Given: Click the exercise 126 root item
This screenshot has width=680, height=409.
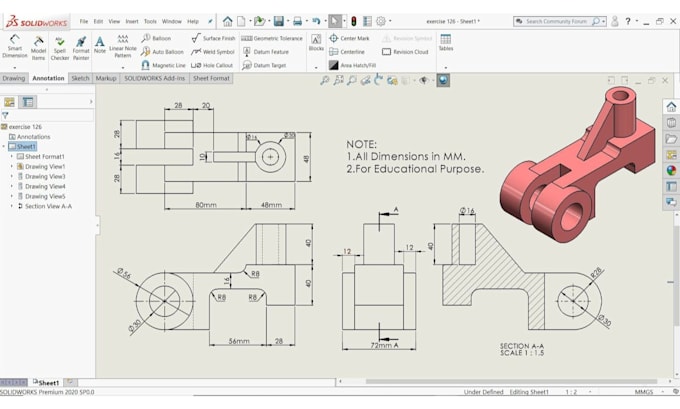Looking at the screenshot, I should coord(22,127).
